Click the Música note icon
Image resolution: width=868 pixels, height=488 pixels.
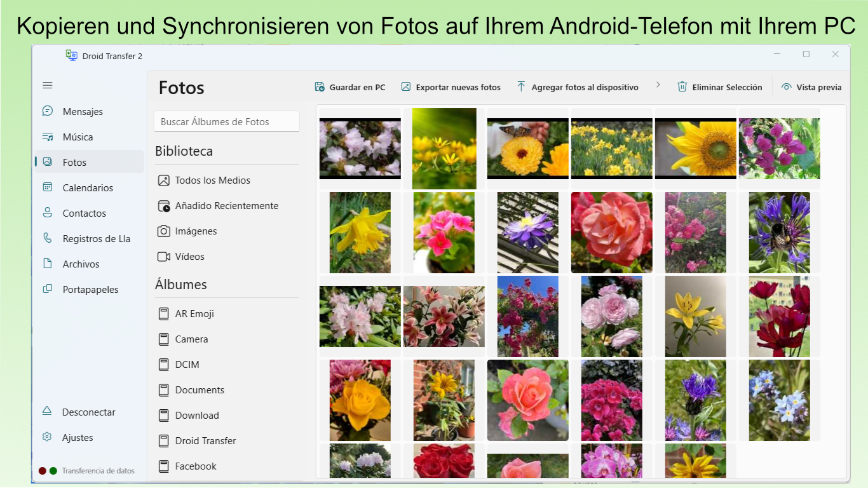click(x=47, y=136)
